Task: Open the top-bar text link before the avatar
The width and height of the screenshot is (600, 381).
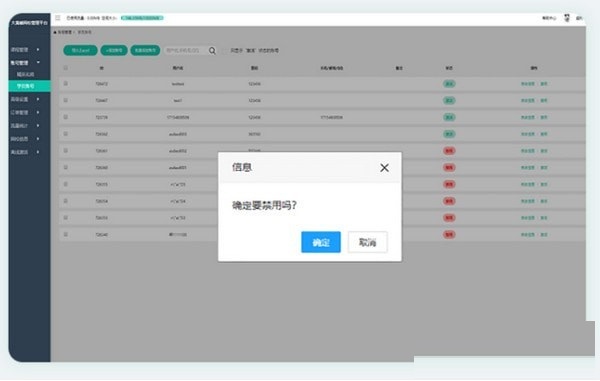Action: click(549, 18)
